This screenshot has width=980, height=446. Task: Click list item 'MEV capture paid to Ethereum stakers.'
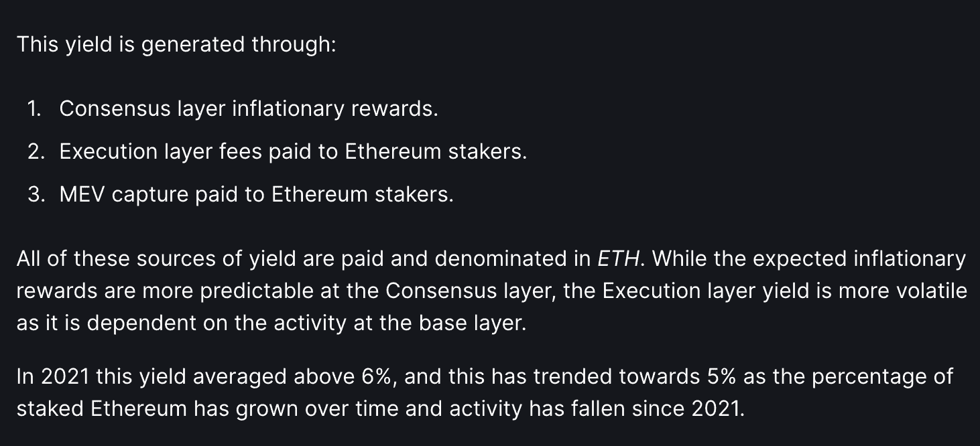[256, 195]
